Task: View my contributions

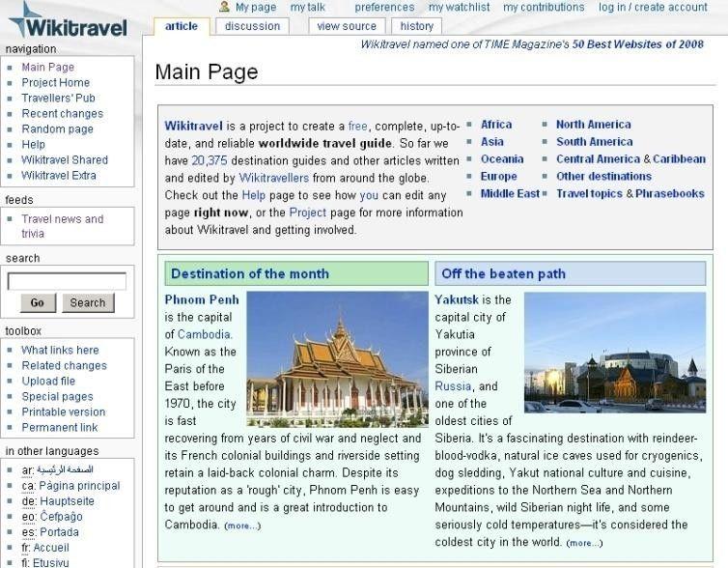Action: pos(544,7)
